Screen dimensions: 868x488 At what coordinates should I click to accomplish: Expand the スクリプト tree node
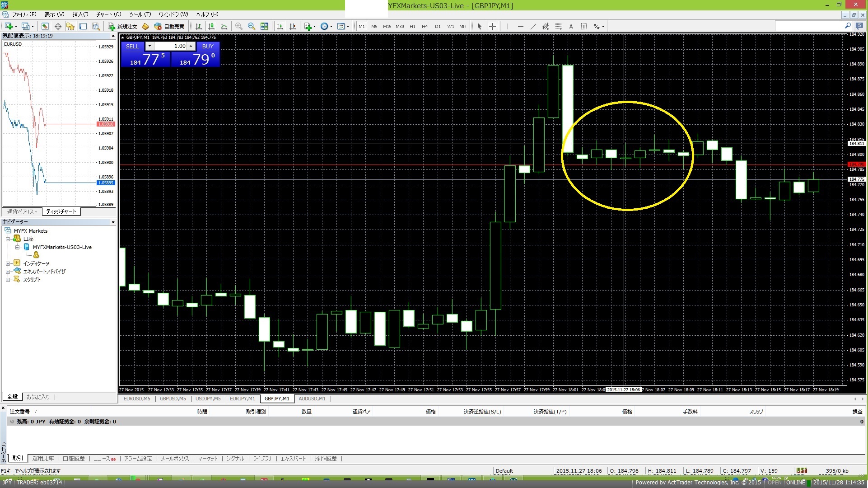(x=8, y=280)
